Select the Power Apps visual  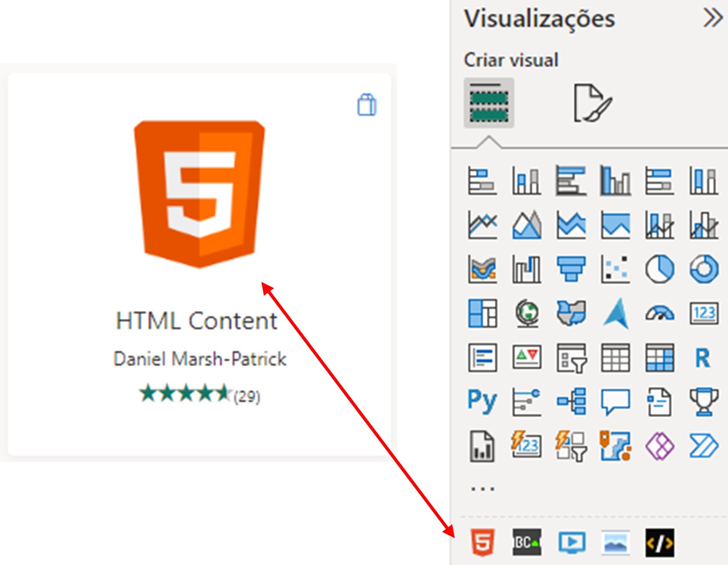pos(659,446)
